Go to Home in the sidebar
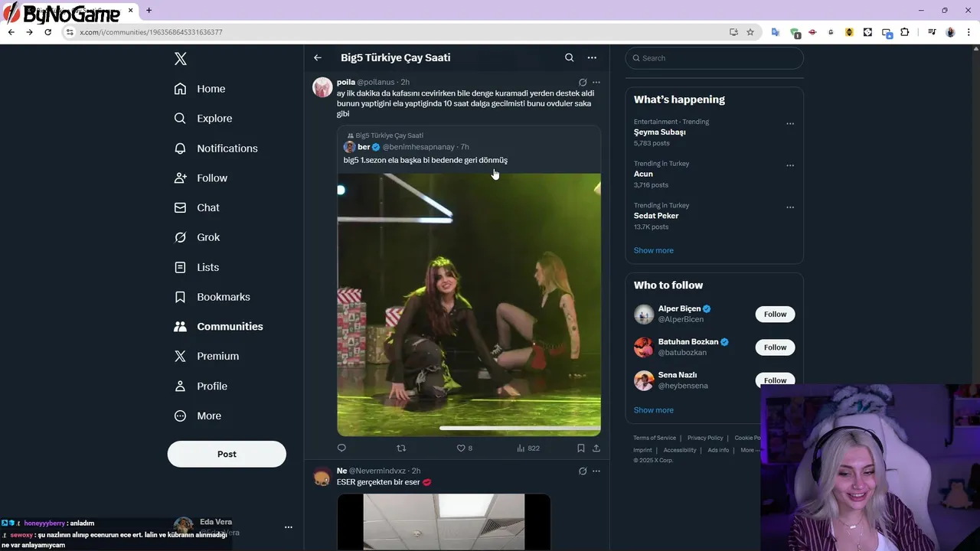The width and height of the screenshot is (980, 551). tap(200, 89)
